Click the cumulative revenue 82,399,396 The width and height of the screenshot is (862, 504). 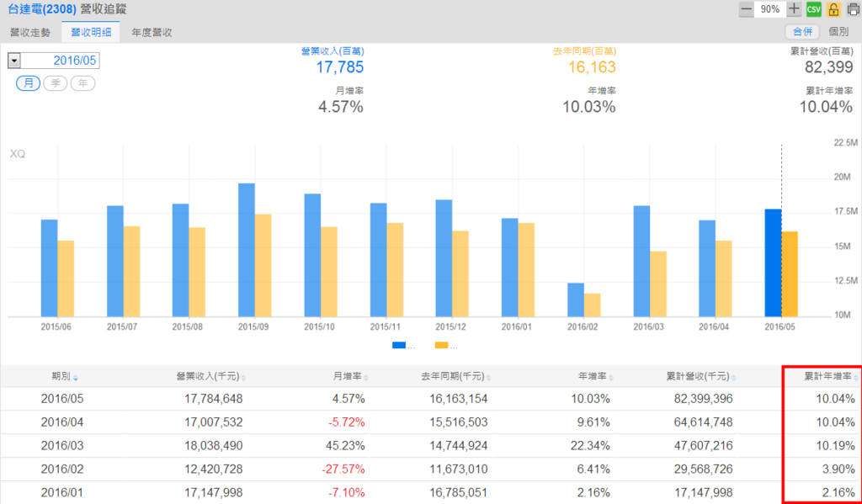coord(704,399)
